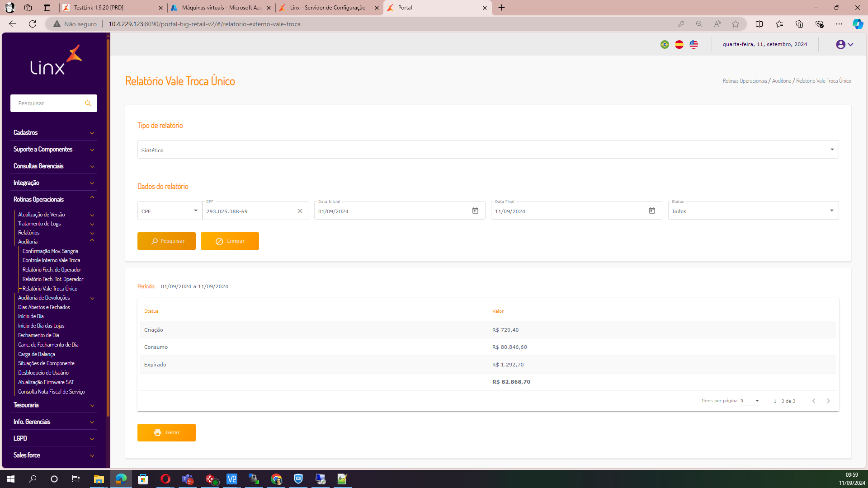Image resolution: width=868 pixels, height=488 pixels.
Task: Clear the CPF field with the X icon
Action: (x=300, y=211)
